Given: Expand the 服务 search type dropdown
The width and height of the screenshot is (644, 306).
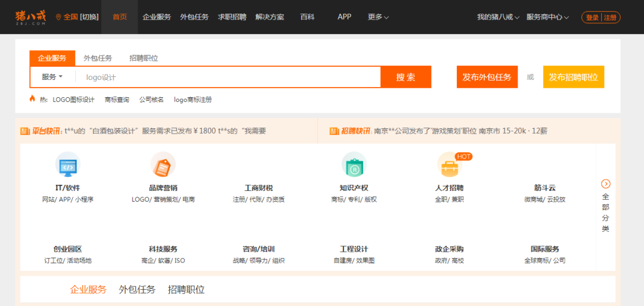Looking at the screenshot, I should 52,77.
